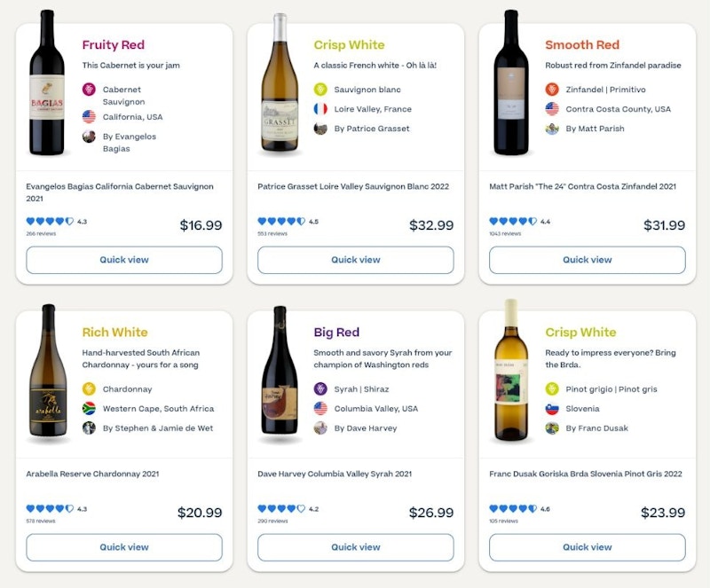
Task: Click the 1043 reviews text
Action: coord(505,234)
